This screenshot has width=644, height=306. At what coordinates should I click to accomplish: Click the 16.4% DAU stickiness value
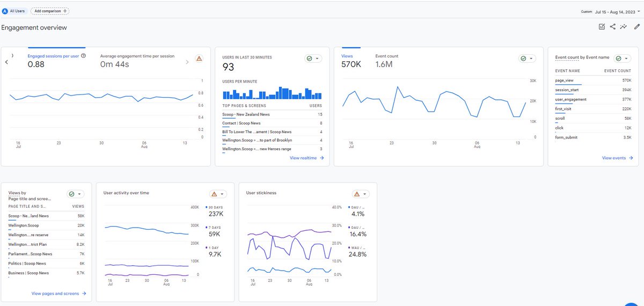click(357, 234)
